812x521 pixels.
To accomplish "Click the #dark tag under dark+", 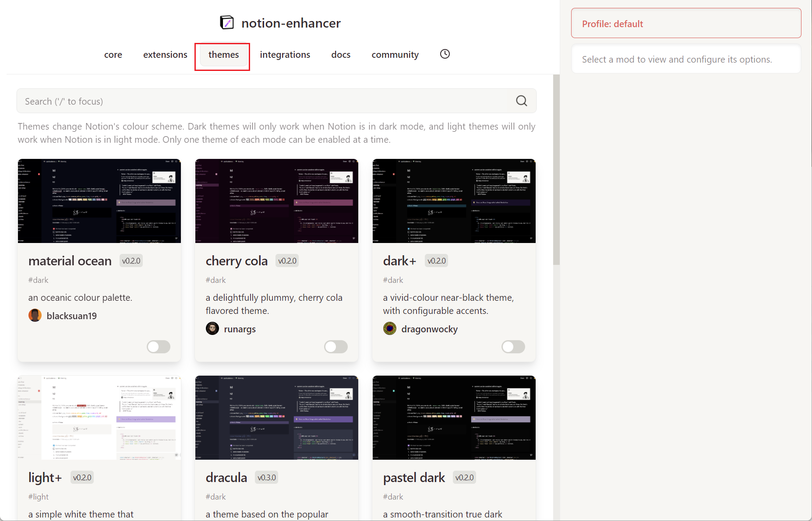I will [x=393, y=280].
